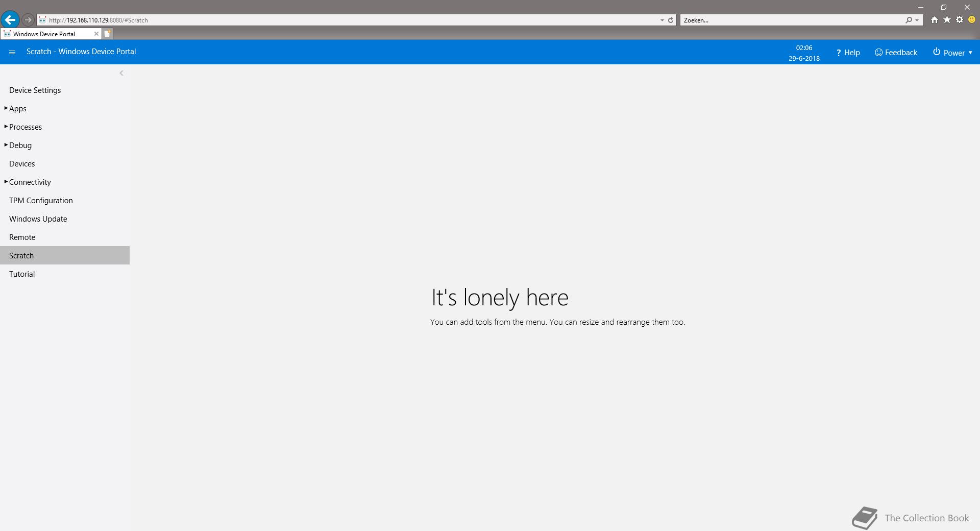Open Processes section label
980x531 pixels.
pos(26,127)
